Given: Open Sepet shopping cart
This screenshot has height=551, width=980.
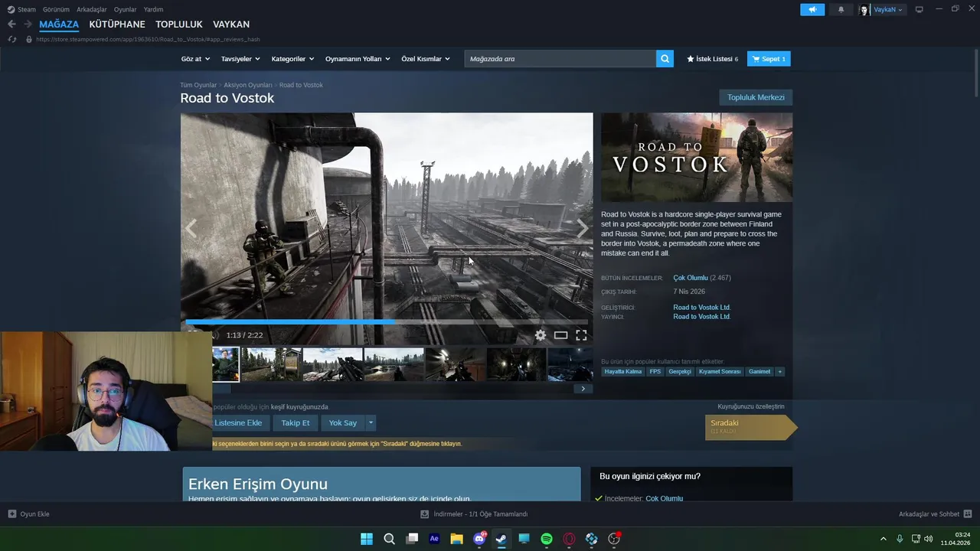Looking at the screenshot, I should (769, 59).
